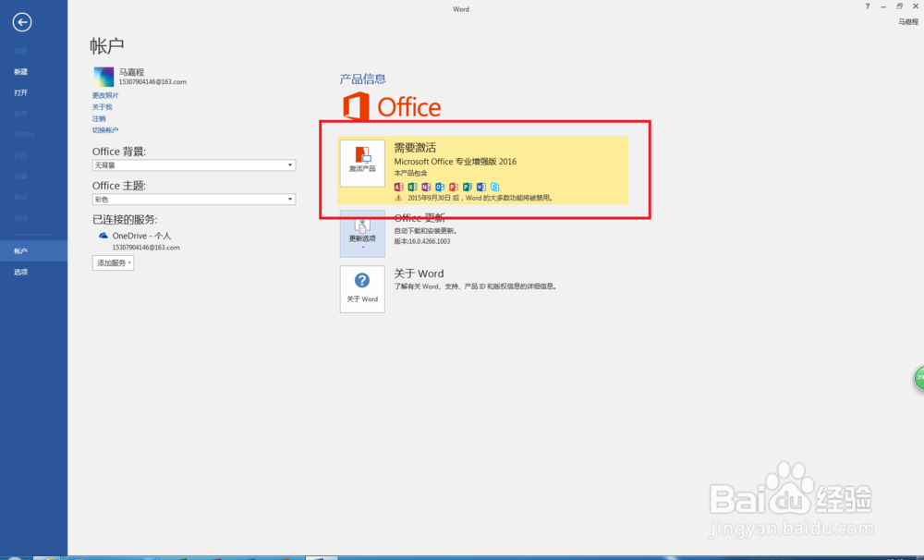Click the PowerPoint icon under 本产品包含
The image size is (924, 560).
(455, 187)
